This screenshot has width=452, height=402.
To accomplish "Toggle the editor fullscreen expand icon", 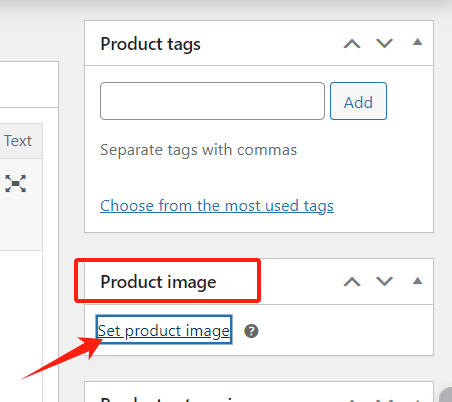I will point(16,184).
